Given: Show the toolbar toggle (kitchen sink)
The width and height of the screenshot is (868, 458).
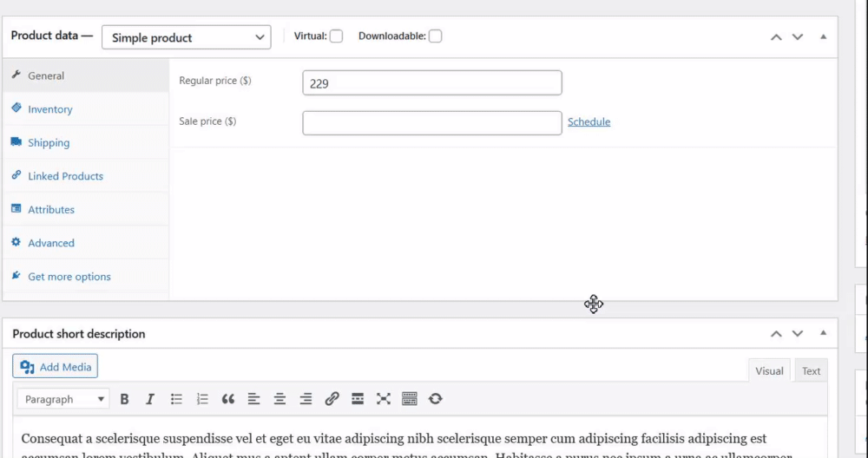Looking at the screenshot, I should [410, 399].
